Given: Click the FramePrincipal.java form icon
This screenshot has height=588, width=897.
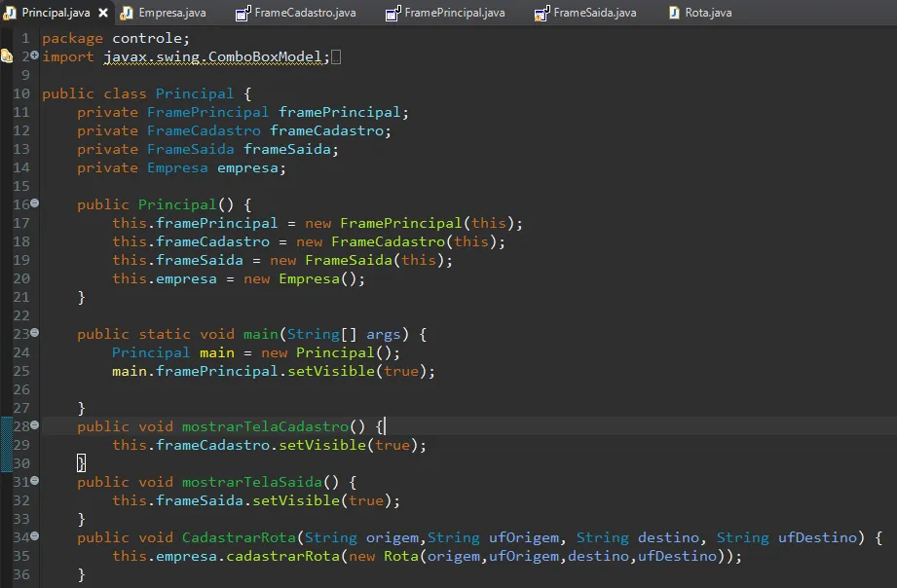Looking at the screenshot, I should [393, 13].
